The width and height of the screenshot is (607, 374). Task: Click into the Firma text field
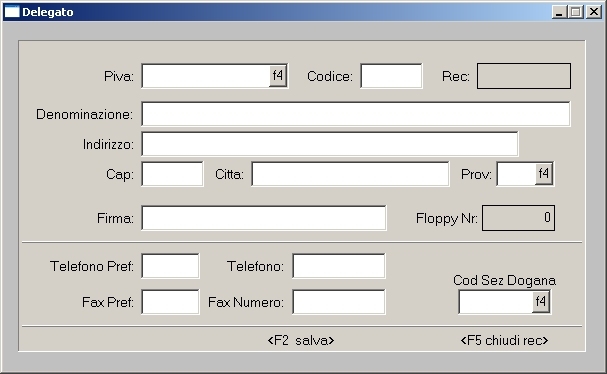coord(264,218)
